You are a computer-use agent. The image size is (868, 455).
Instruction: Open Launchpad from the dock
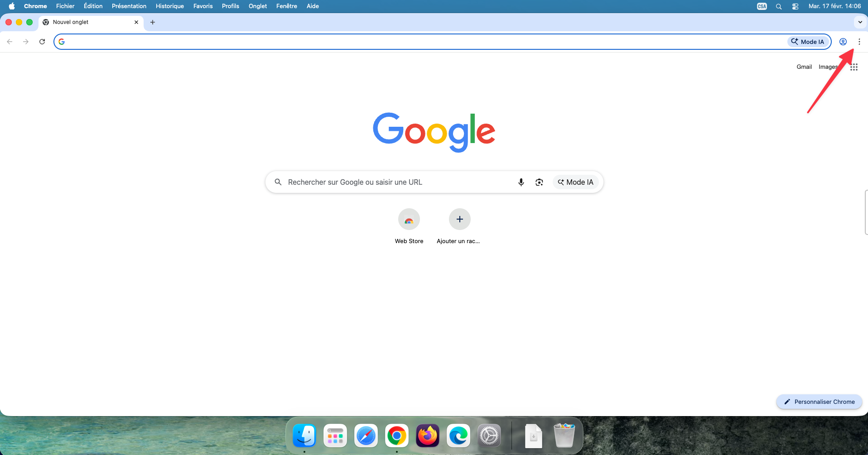pos(335,436)
